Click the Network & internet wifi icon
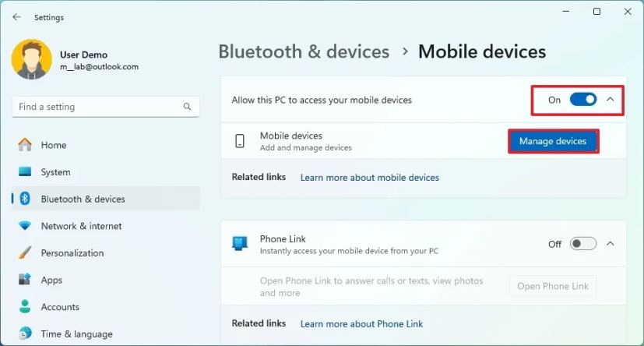644x346 pixels. (x=25, y=225)
